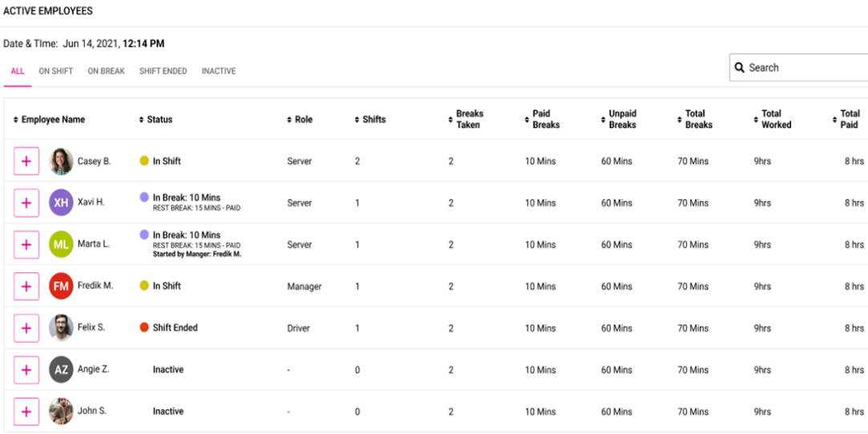The height and width of the screenshot is (434, 868).
Task: Expand Xavi H.'s row details
Action: (26, 203)
